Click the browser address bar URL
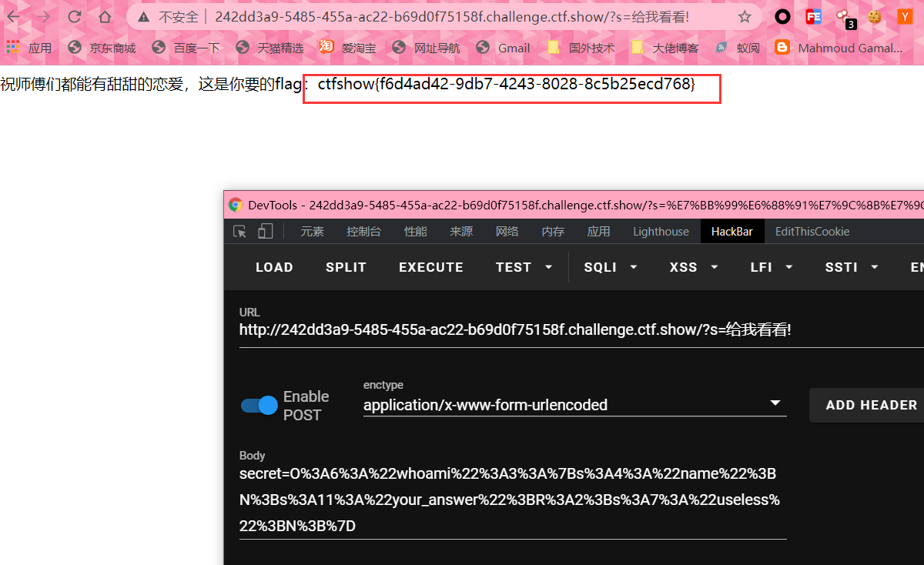The width and height of the screenshot is (924, 565). pyautogui.click(x=452, y=17)
